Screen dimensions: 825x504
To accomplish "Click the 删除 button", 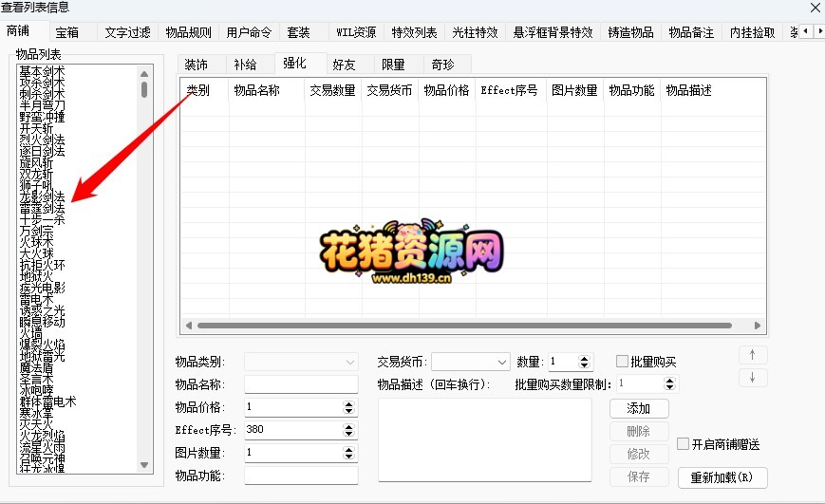I will click(x=639, y=431).
